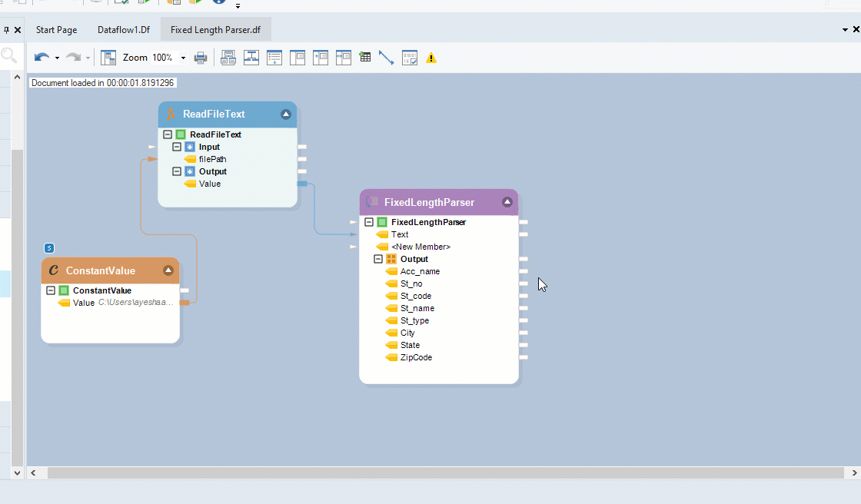Select the ZipCode output field

point(416,357)
